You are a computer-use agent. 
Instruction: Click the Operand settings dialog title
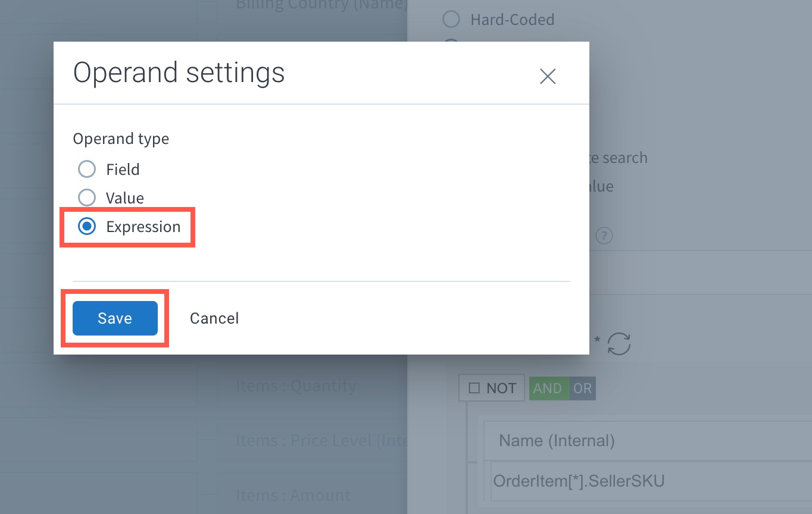179,73
